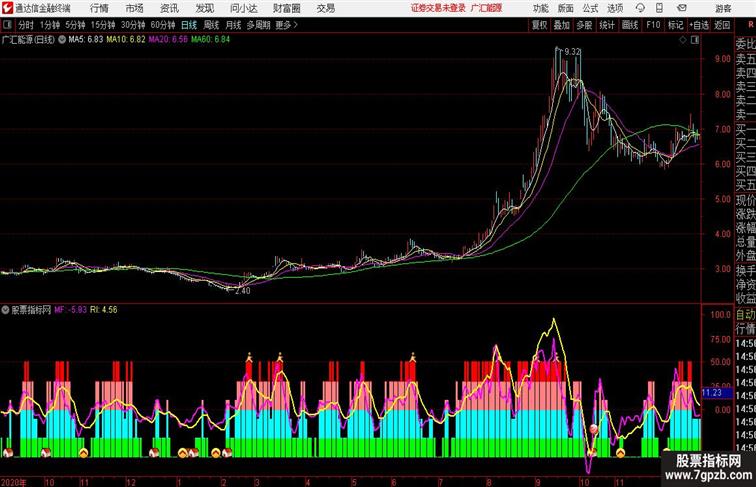Expand the dropdown beside 股票指标网 indicator
This screenshot has width=756, height=487.
(x=5, y=310)
